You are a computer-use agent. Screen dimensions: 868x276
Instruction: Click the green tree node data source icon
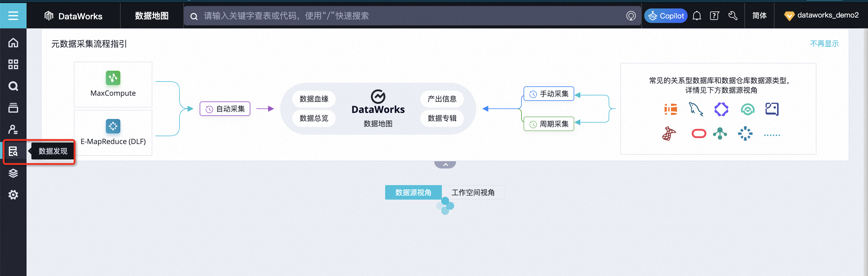pyautogui.click(x=720, y=133)
